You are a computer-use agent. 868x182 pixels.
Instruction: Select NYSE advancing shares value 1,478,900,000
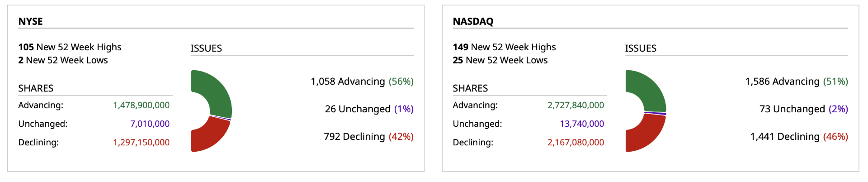tap(141, 105)
